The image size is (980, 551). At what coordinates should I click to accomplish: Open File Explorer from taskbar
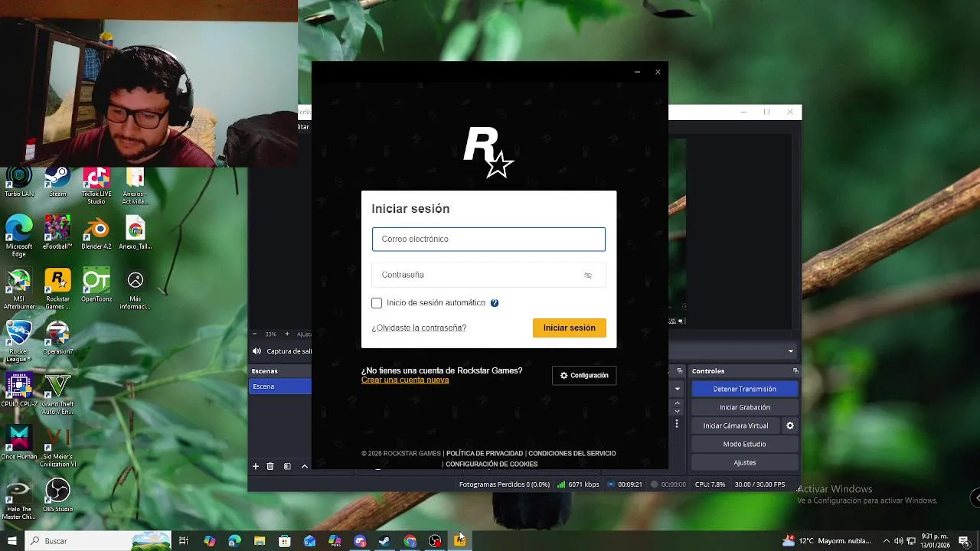pyautogui.click(x=260, y=541)
